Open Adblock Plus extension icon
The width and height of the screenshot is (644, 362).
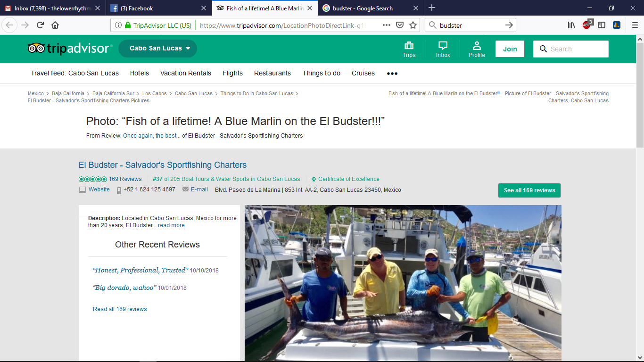pyautogui.click(x=587, y=25)
